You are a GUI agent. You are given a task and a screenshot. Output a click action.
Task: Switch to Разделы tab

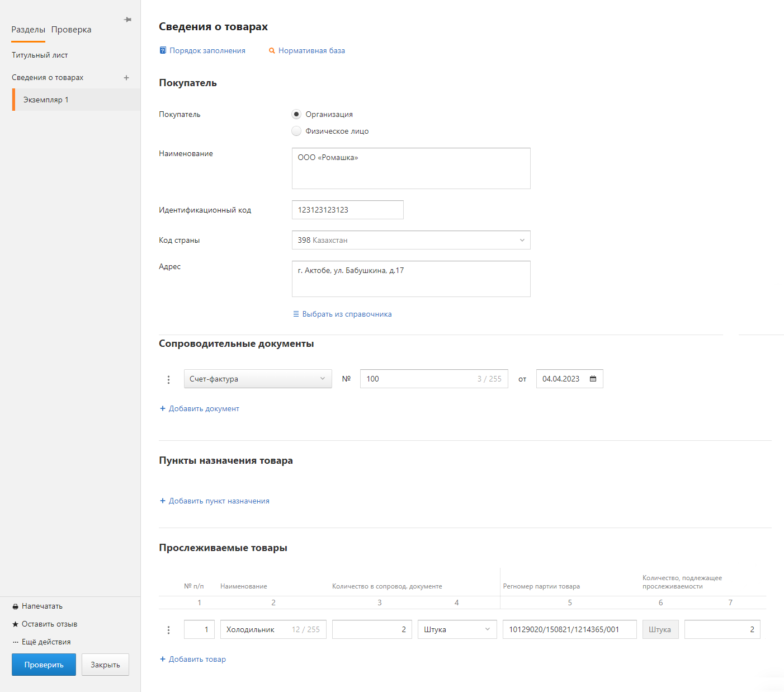coord(28,30)
